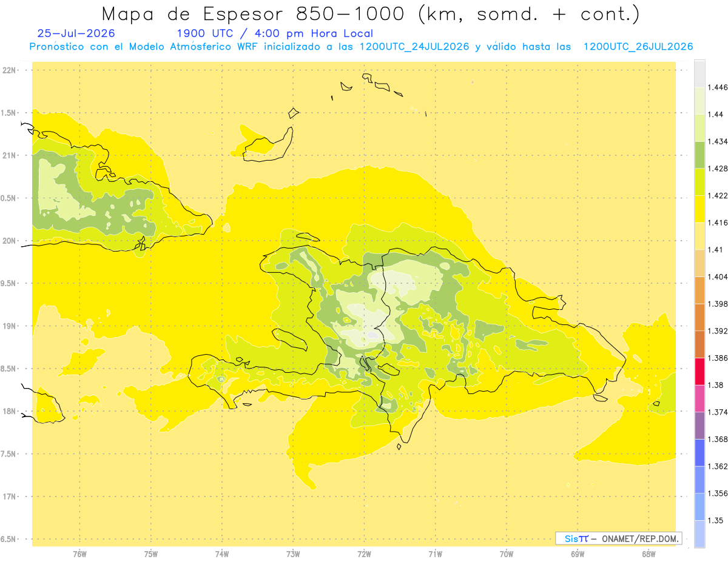The image size is (728, 562).
Task: Click the legend value '1.446'
Action: click(719, 87)
